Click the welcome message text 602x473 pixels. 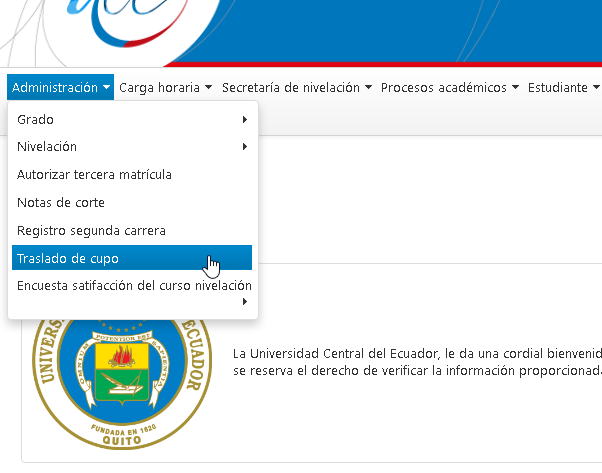(x=416, y=361)
